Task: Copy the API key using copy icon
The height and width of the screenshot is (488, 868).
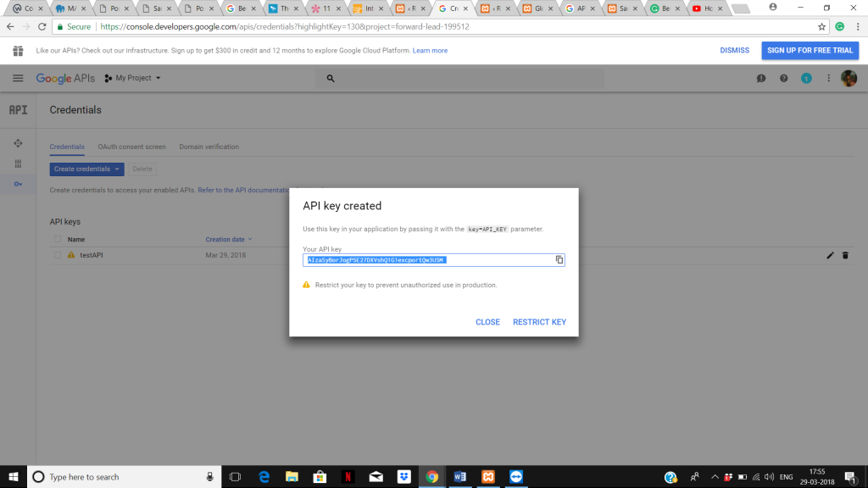Action: tap(559, 259)
